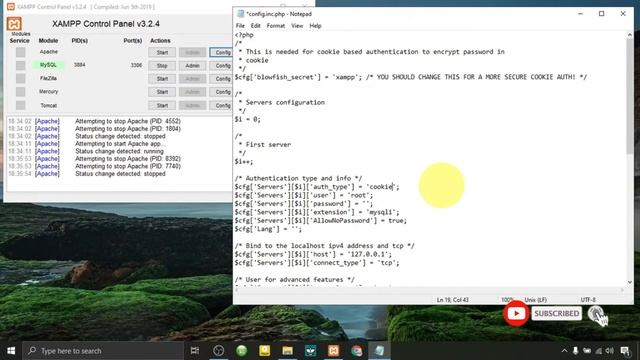The height and width of the screenshot is (360, 640).
Task: Open the notification center icon
Action: click(x=625, y=351)
